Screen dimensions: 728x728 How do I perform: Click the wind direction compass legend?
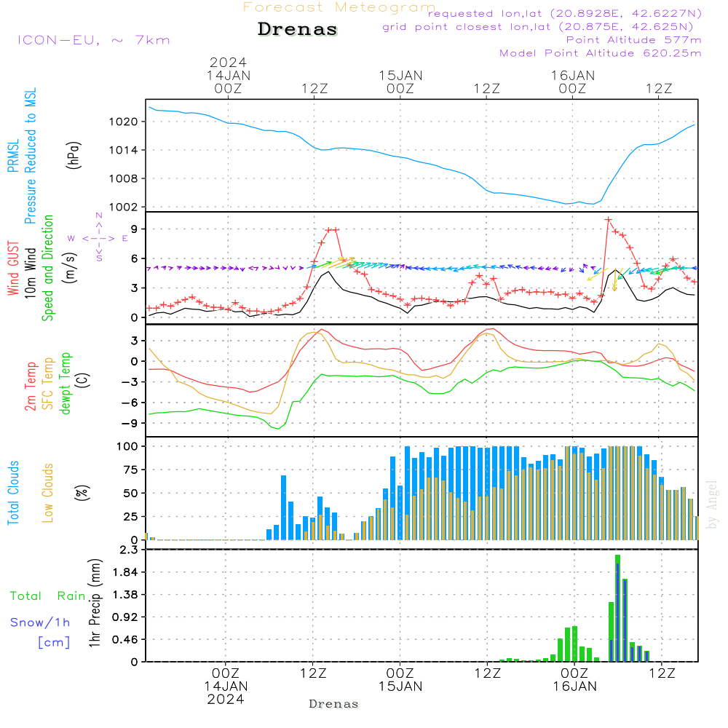tap(98, 238)
